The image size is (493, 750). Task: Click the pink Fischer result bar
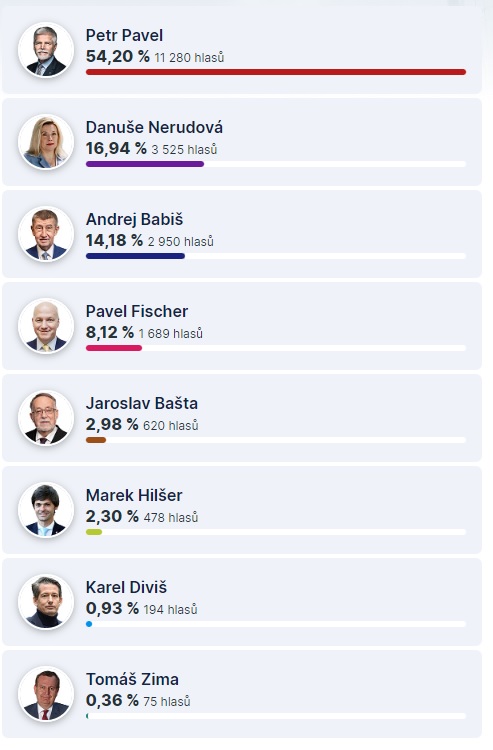tap(114, 348)
